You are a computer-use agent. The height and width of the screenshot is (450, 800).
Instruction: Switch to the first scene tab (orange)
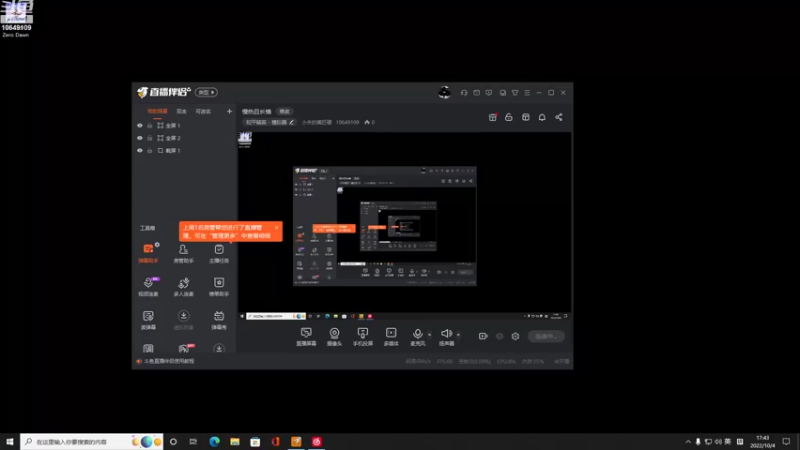157,111
